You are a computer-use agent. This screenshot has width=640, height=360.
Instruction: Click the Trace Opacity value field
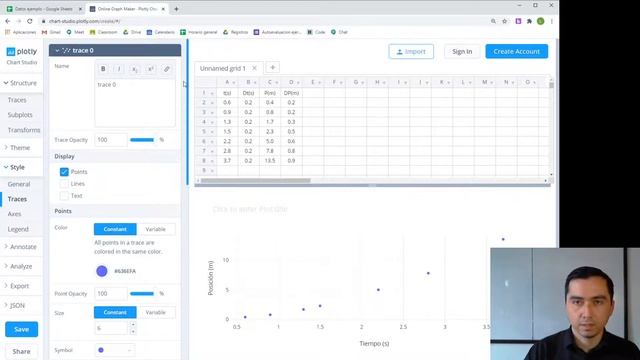(111, 140)
